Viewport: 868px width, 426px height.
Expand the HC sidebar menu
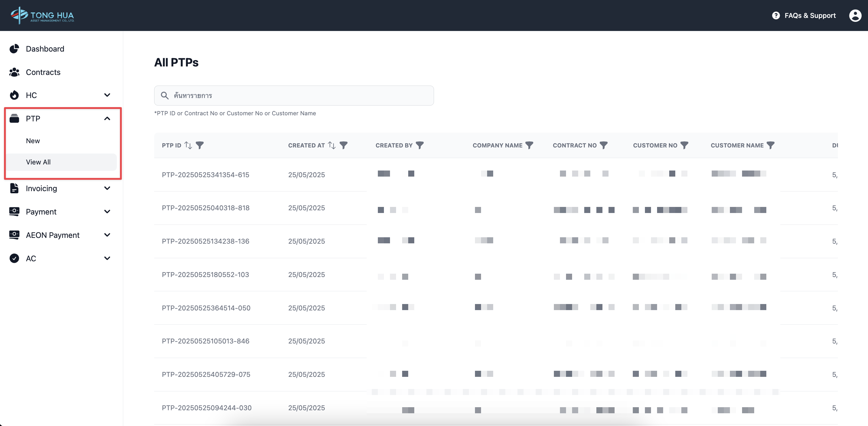(x=107, y=95)
